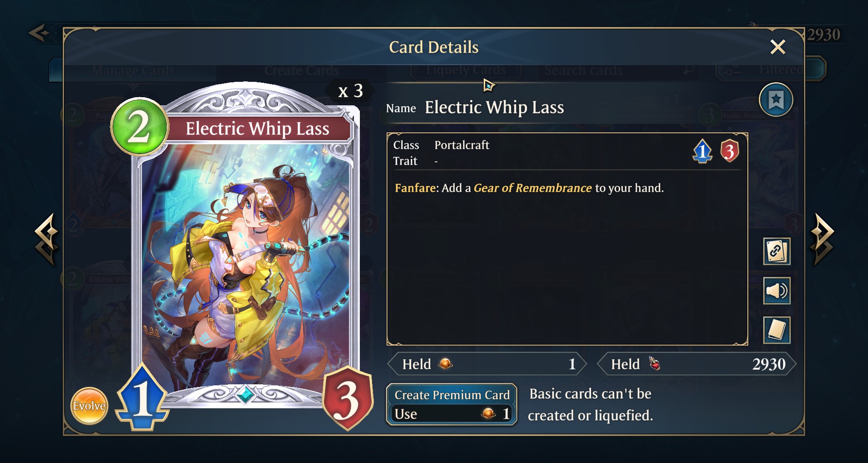Open the flavor text page icon
The height and width of the screenshot is (463, 868).
[x=777, y=330]
